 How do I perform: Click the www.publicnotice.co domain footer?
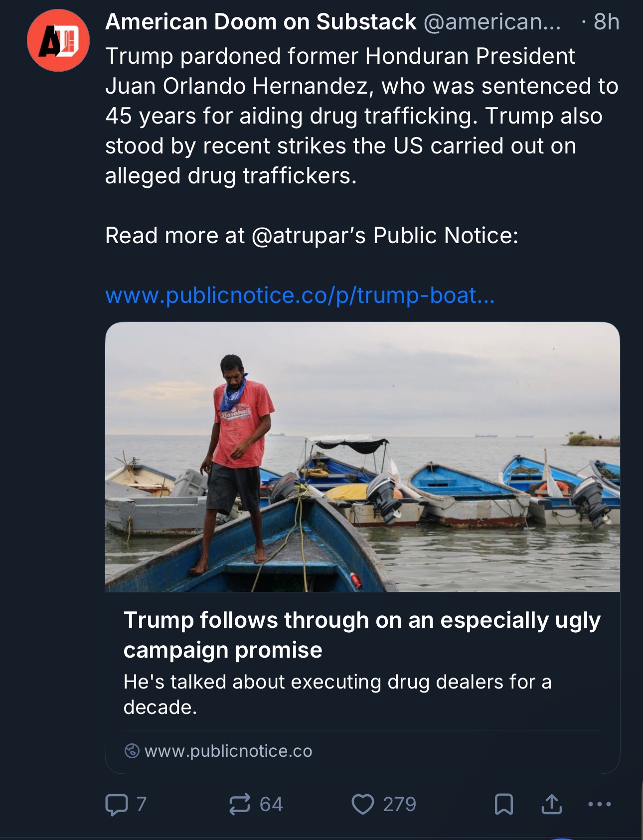pyautogui.click(x=228, y=751)
